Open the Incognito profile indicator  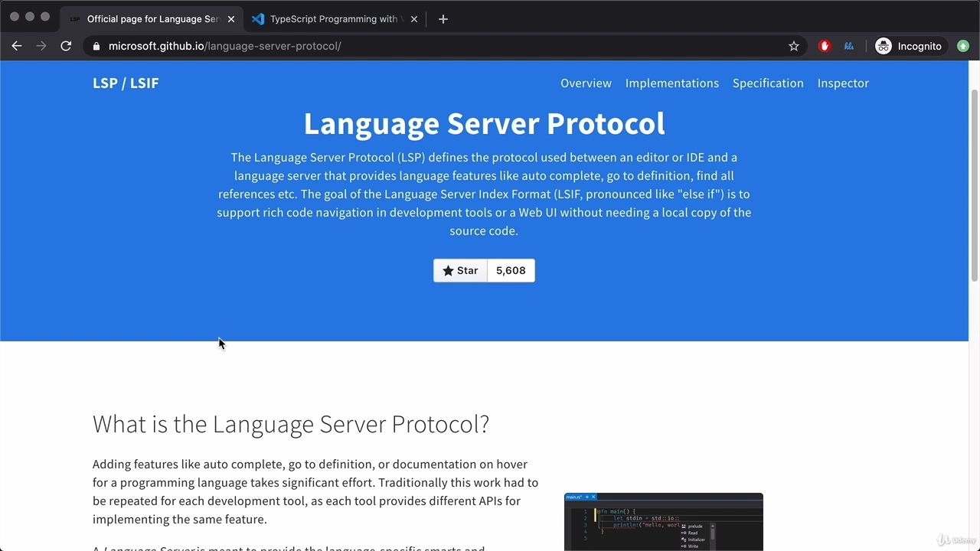click(x=909, y=46)
